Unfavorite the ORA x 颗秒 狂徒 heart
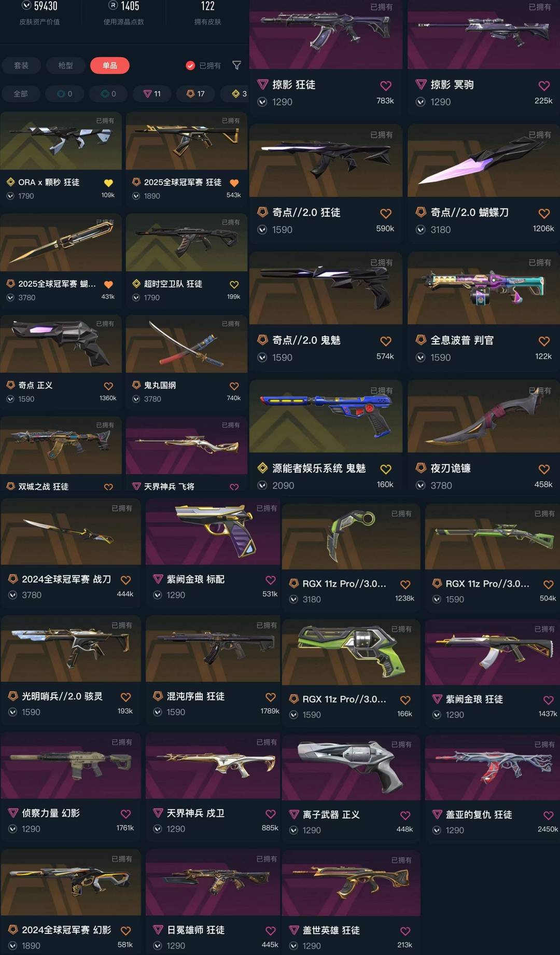 [x=108, y=183]
